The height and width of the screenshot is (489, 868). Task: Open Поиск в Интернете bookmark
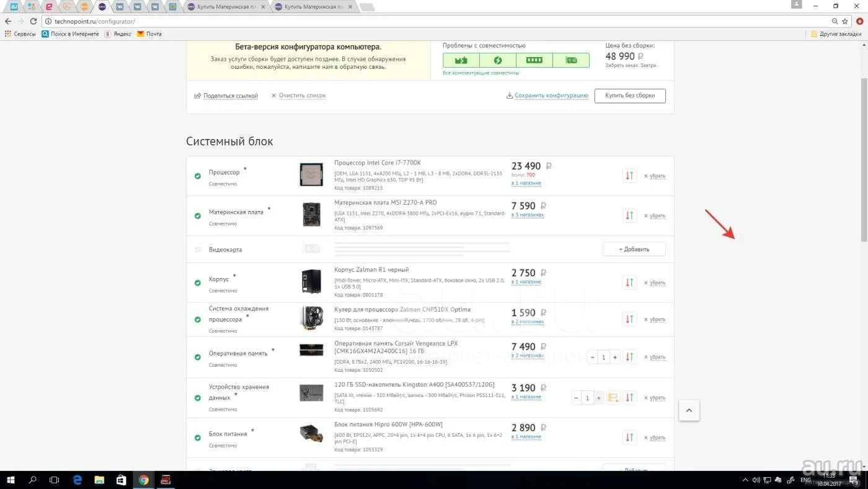pos(70,34)
